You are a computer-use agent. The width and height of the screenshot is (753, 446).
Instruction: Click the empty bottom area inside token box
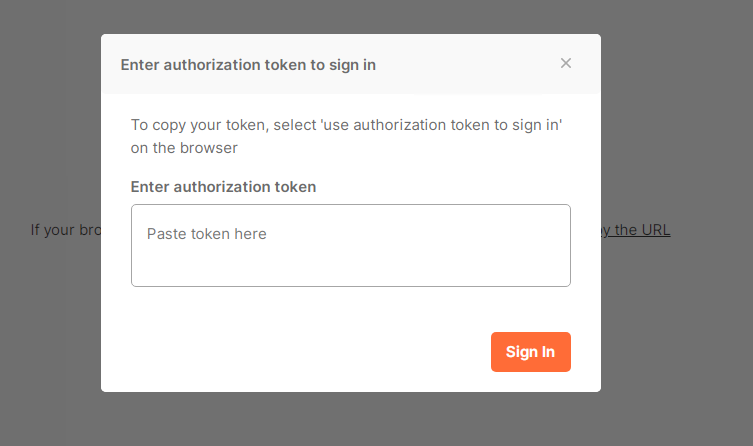(x=350, y=270)
